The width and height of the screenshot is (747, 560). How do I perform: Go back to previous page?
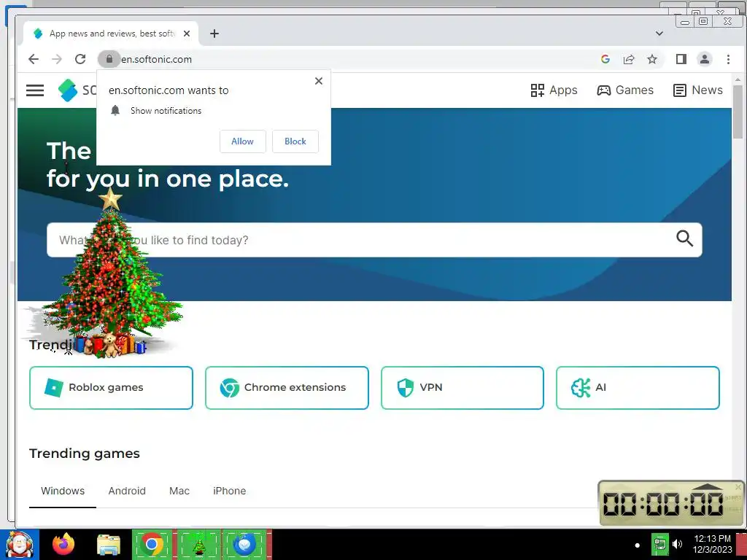click(x=34, y=59)
